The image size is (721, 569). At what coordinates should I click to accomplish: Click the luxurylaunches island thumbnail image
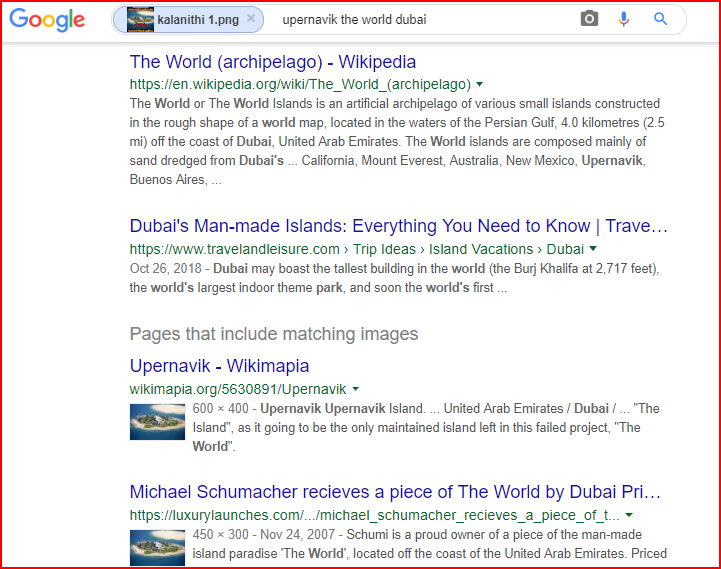(157, 548)
